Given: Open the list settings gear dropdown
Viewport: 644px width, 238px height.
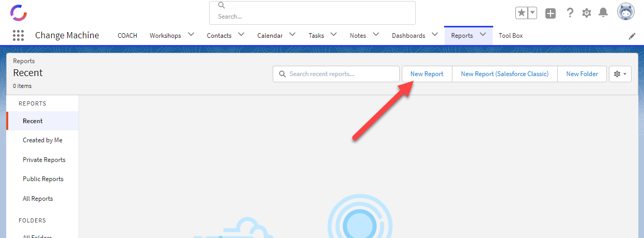Looking at the screenshot, I should coord(620,74).
